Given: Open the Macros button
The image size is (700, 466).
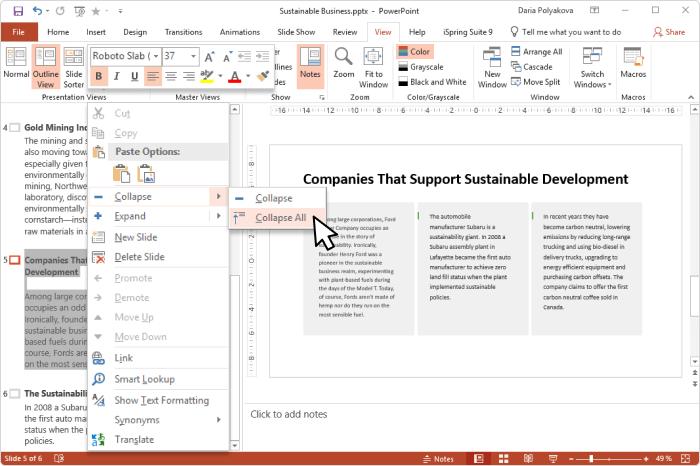Looking at the screenshot, I should click(633, 63).
